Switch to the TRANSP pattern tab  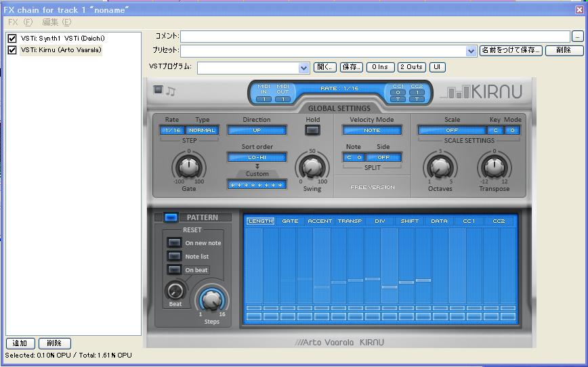point(350,221)
